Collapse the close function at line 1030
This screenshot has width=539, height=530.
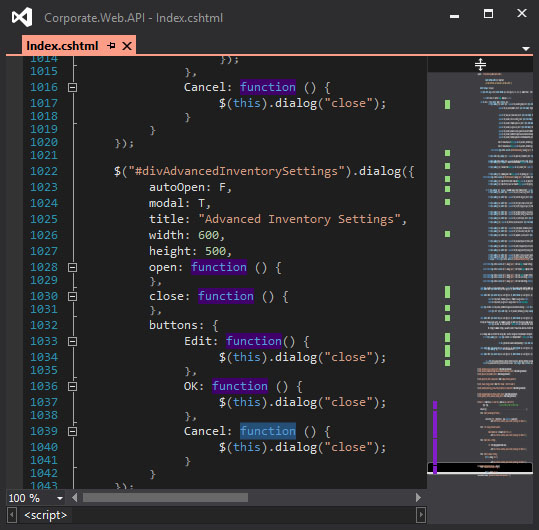[72, 296]
